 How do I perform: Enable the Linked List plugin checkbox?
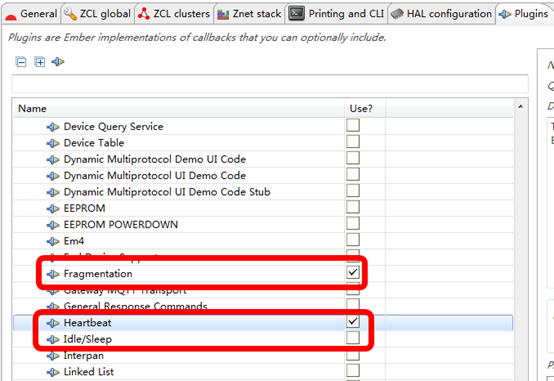coord(353,371)
